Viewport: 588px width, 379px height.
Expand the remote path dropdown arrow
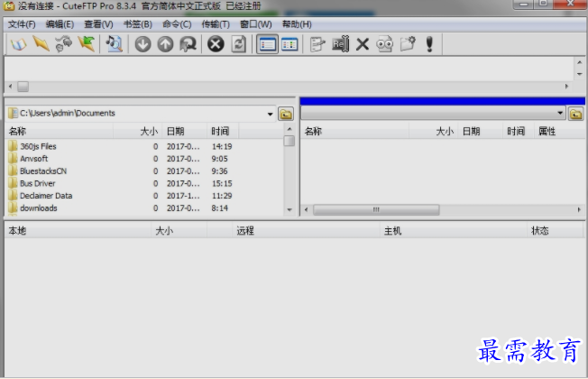(x=560, y=113)
